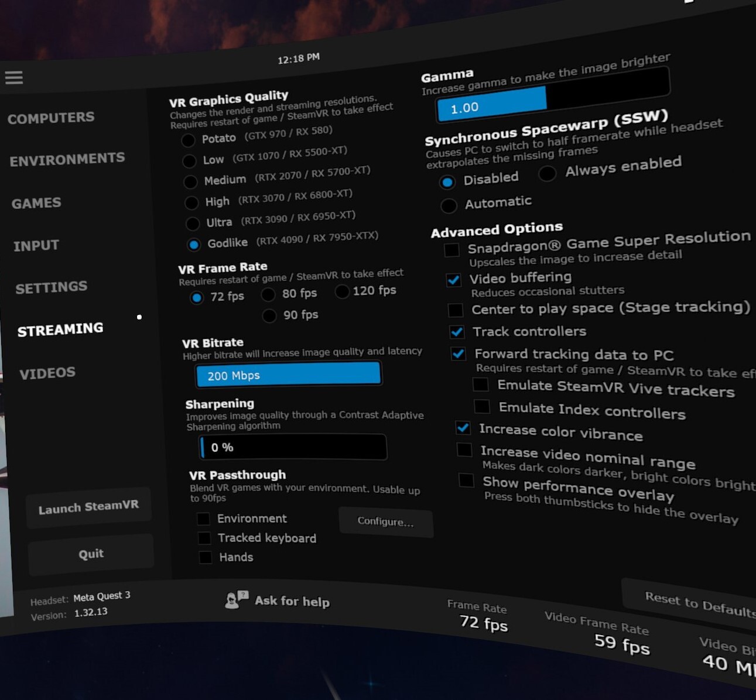Screen dimensions: 756x700
Task: Open the Settings section
Action: (x=52, y=287)
